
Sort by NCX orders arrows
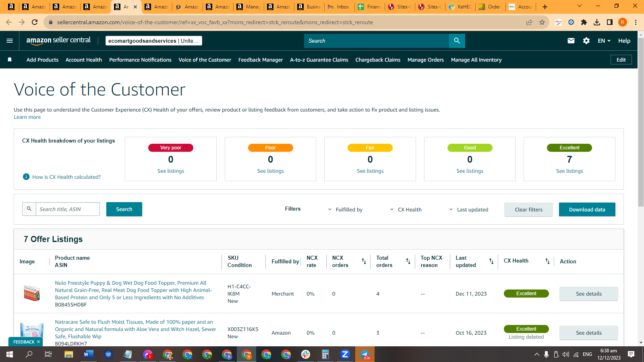[x=364, y=261]
